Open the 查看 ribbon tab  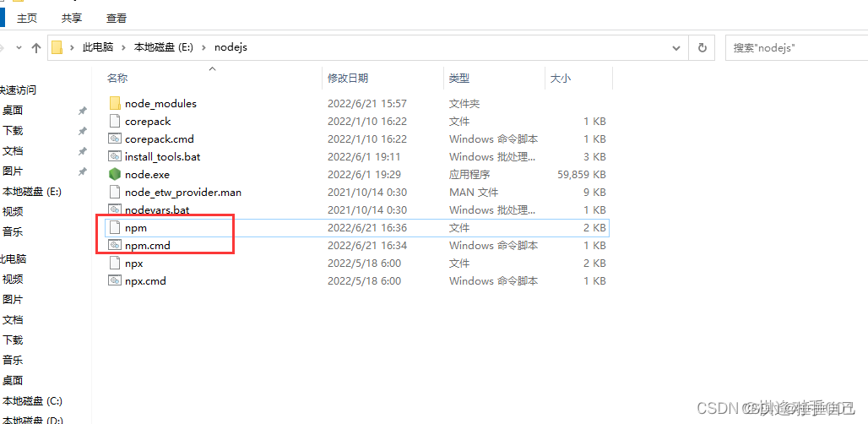(x=117, y=19)
